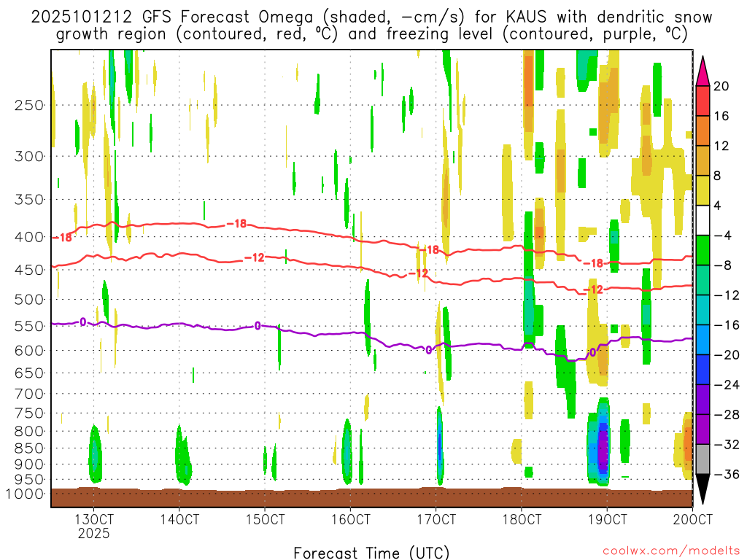Click the brown ground layer near 1000

(x=371, y=497)
